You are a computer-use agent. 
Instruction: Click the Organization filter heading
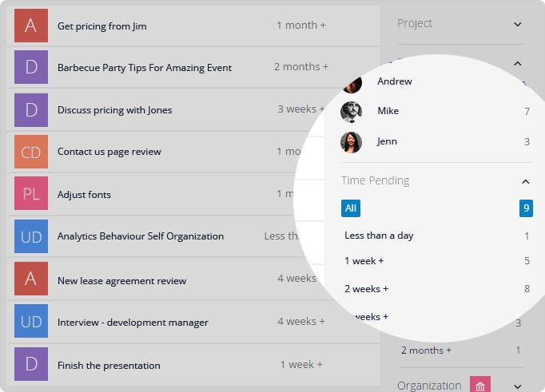pyautogui.click(x=429, y=386)
